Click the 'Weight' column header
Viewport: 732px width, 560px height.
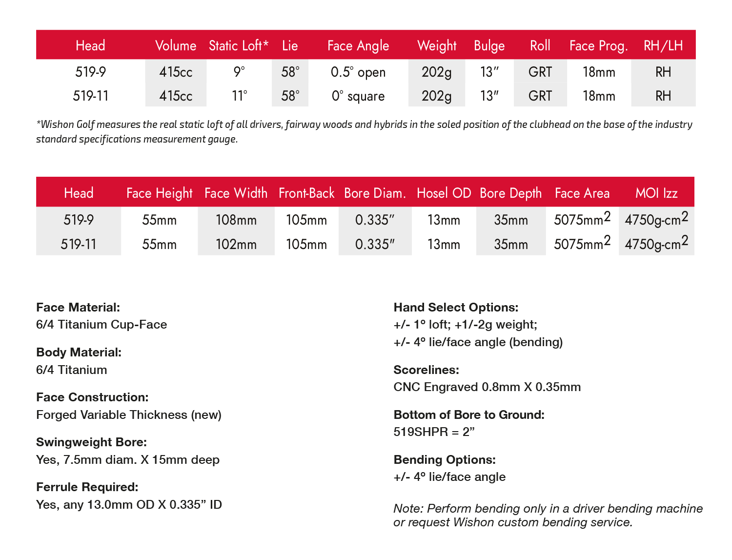(437, 46)
